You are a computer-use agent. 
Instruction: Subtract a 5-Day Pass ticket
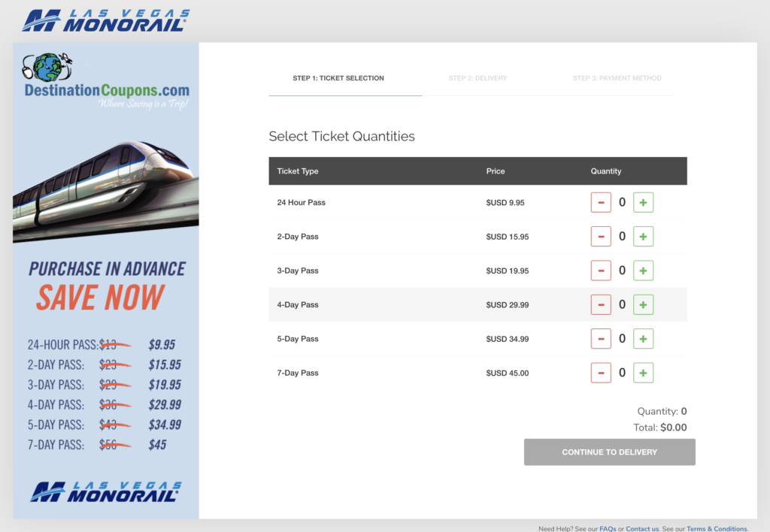[x=601, y=339]
